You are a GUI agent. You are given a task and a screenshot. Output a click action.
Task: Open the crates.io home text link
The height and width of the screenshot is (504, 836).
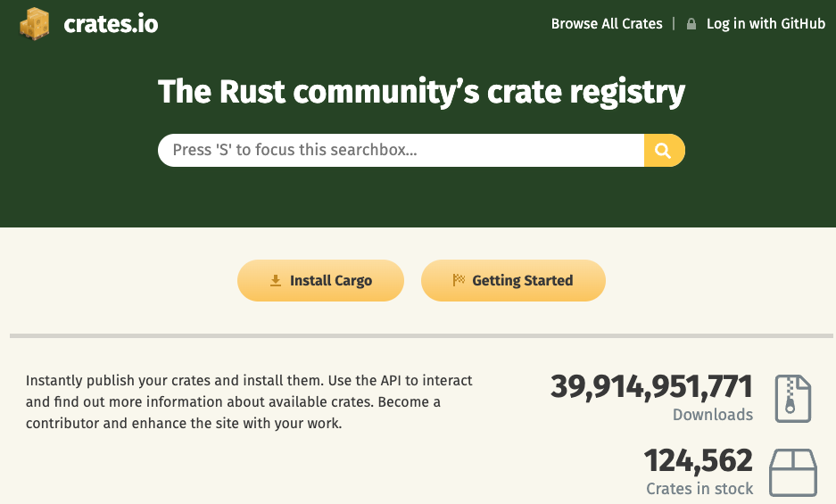(x=111, y=24)
